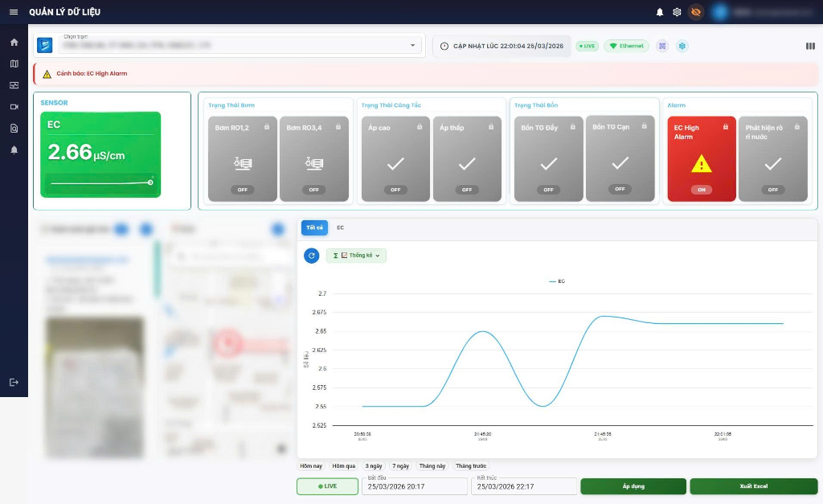This screenshot has width=823, height=504.
Task: Go to Home in the left sidebar
Action: pyautogui.click(x=14, y=43)
